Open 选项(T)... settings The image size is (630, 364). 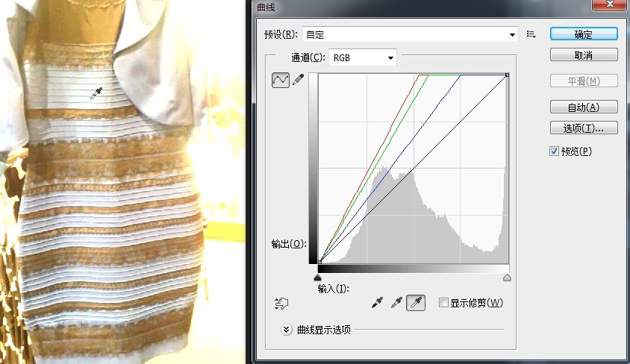tap(584, 128)
